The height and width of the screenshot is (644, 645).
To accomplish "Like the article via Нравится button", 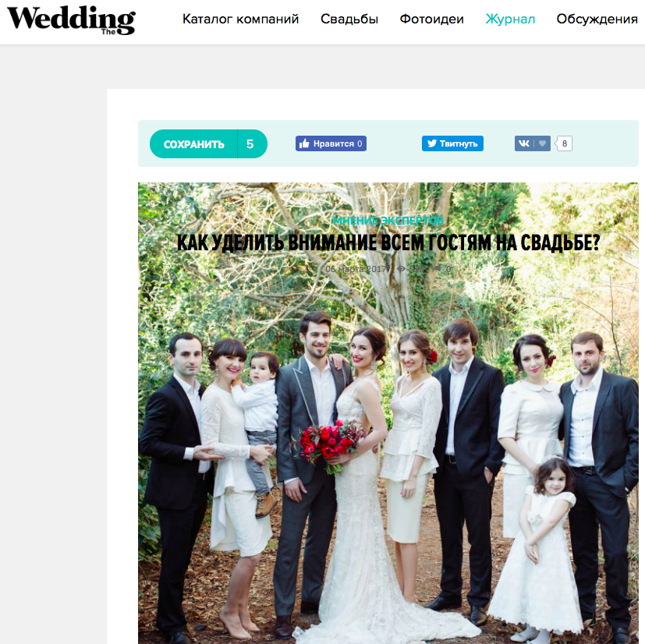I will (331, 143).
